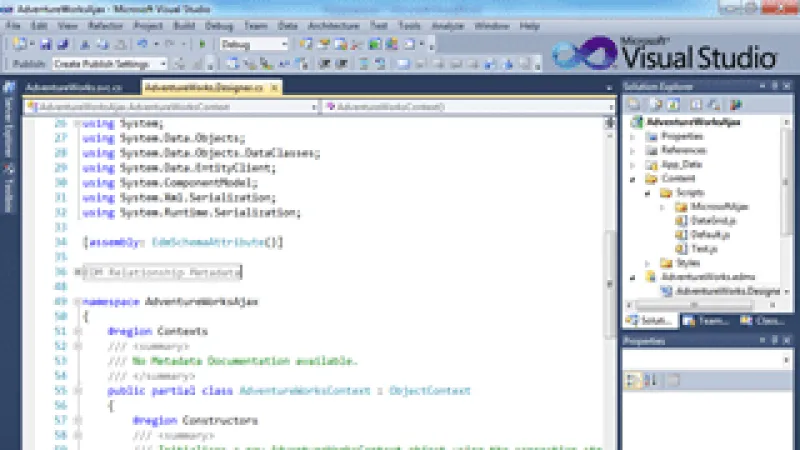Select the AdventureWorks.edmx file
Screen dimensions: 800x450
[708, 277]
